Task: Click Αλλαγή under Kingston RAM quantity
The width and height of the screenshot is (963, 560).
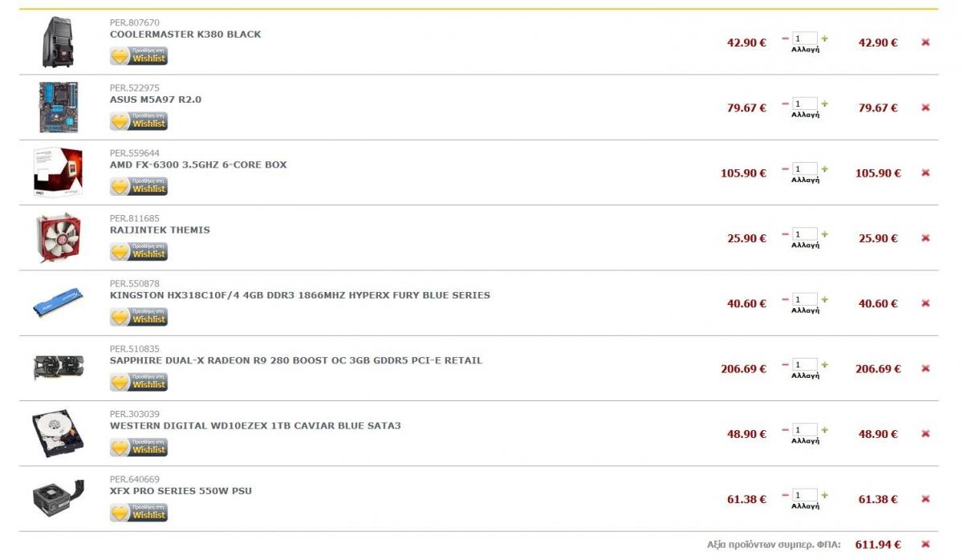Action: (805, 310)
